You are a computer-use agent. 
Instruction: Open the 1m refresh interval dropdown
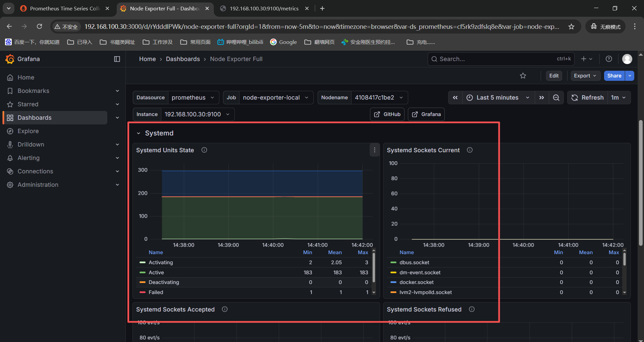point(619,98)
